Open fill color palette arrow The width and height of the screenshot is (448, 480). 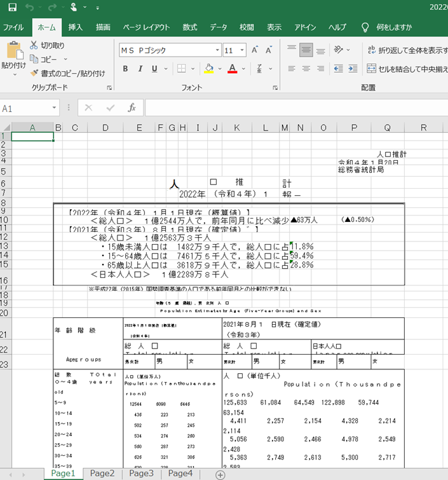tap(220, 69)
